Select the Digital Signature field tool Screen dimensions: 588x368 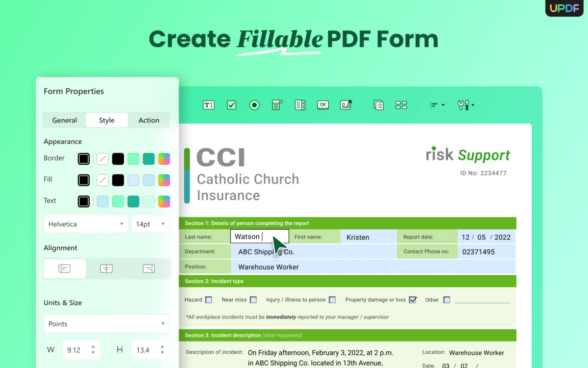(346, 105)
